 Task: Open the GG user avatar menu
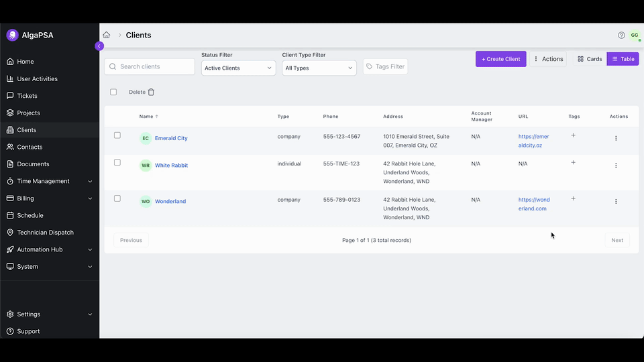pyautogui.click(x=635, y=36)
